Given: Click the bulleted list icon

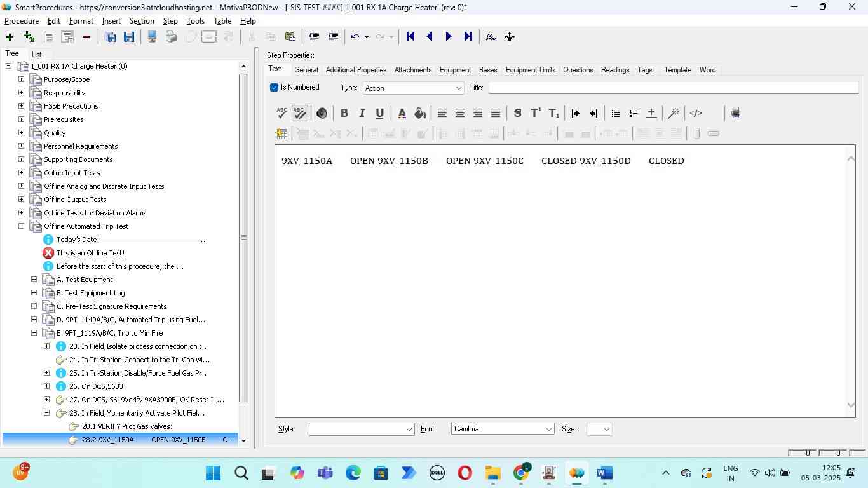Looking at the screenshot, I should pos(615,113).
